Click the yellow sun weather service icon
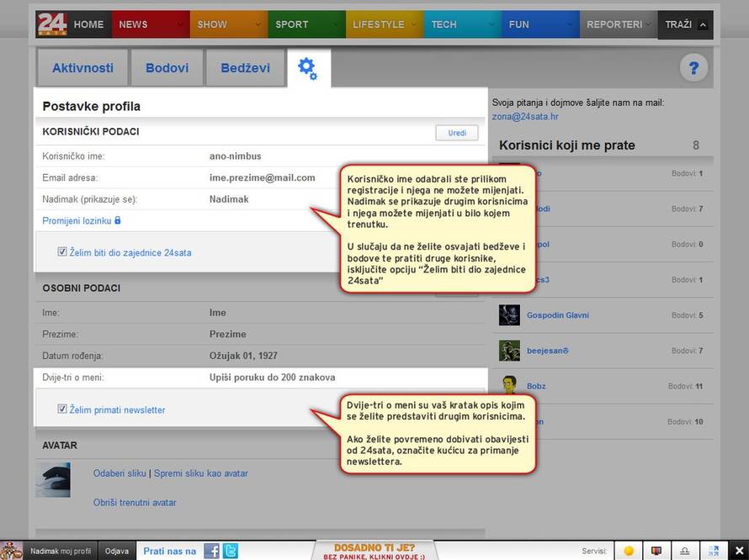Screen dimensions: 749x560 point(628,552)
